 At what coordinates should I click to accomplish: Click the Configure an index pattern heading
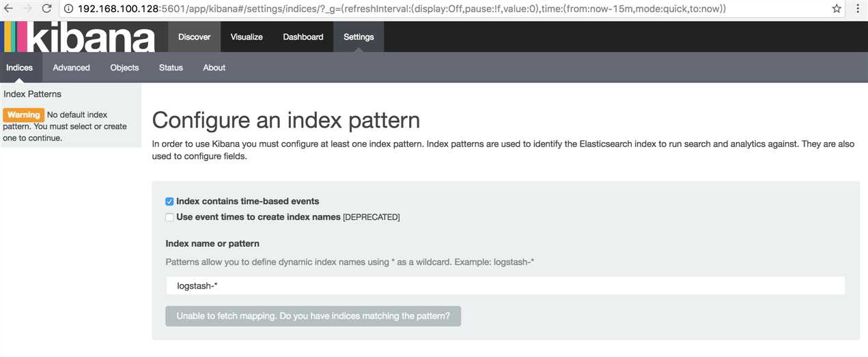point(285,121)
